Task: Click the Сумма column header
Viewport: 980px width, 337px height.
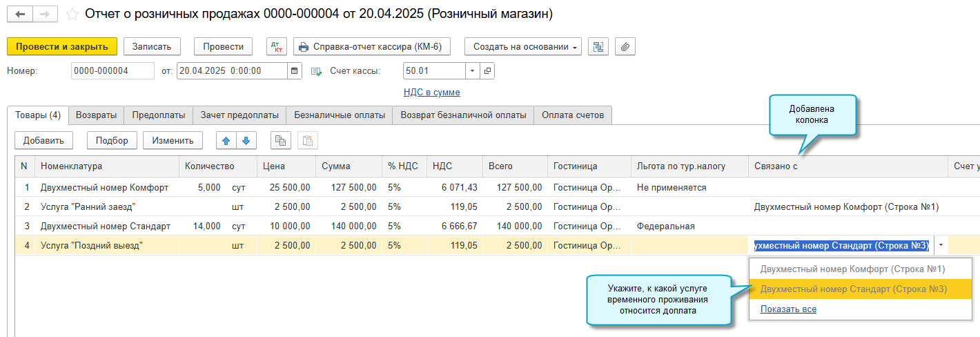Action: (x=349, y=166)
